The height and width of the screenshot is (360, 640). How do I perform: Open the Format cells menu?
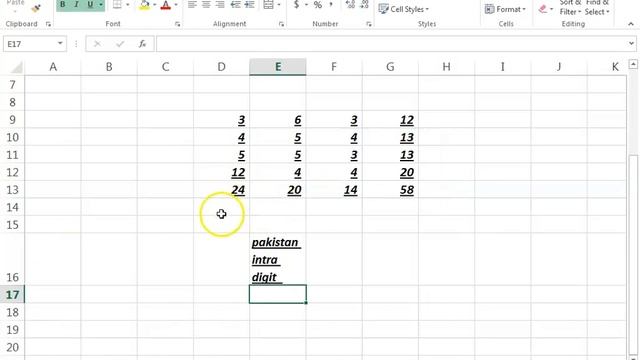[x=505, y=9]
